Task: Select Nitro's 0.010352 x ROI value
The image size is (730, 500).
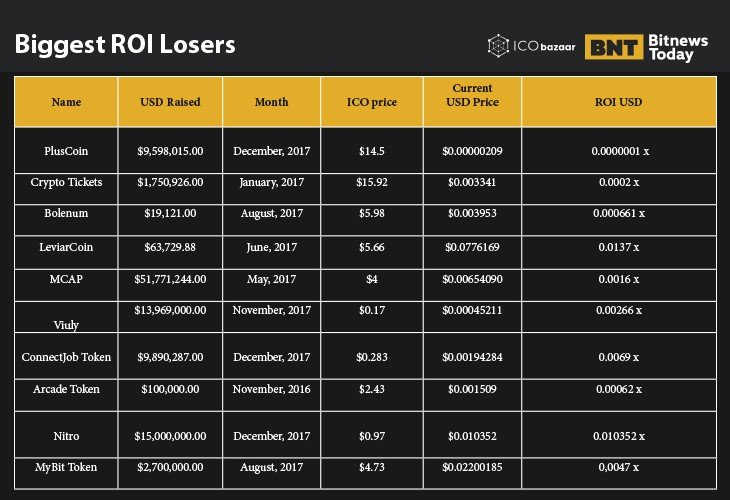Action: (618, 436)
